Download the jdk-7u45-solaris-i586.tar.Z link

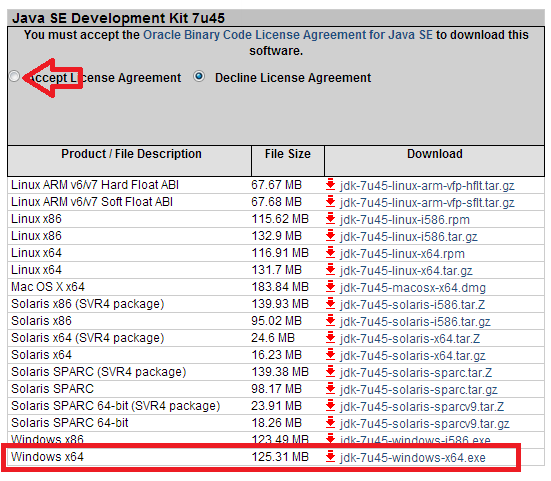[412, 305]
